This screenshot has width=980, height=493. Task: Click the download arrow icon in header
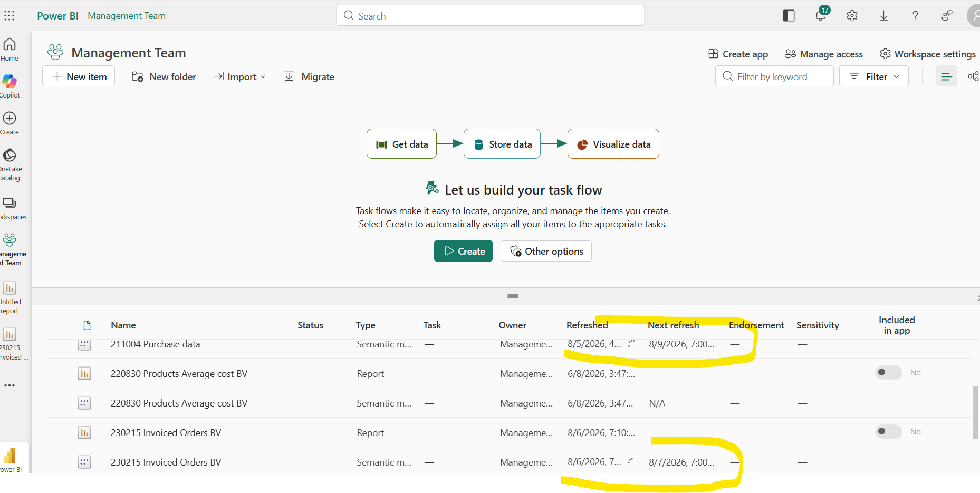[883, 16]
